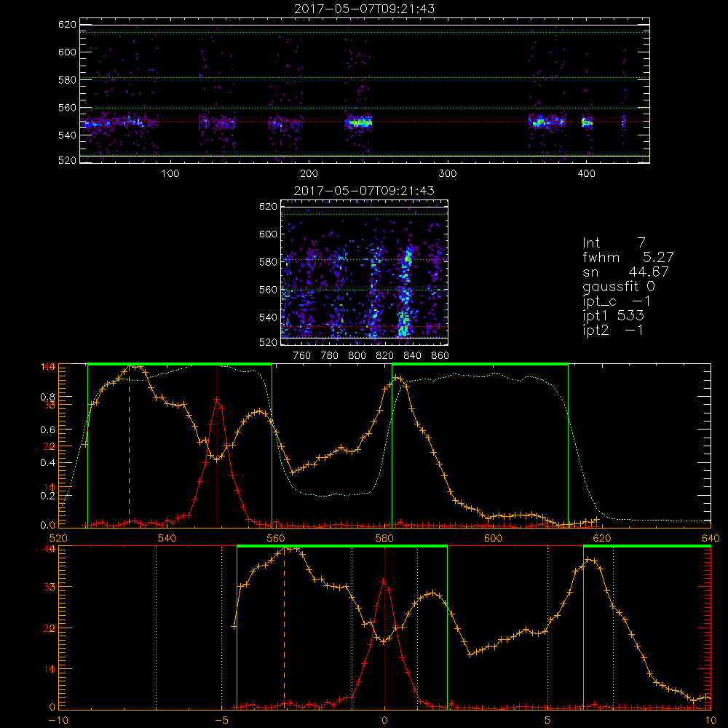Screen dimensions: 728x728
Task: Click the 100 tick label on top spectrogram
Action: 170,174
